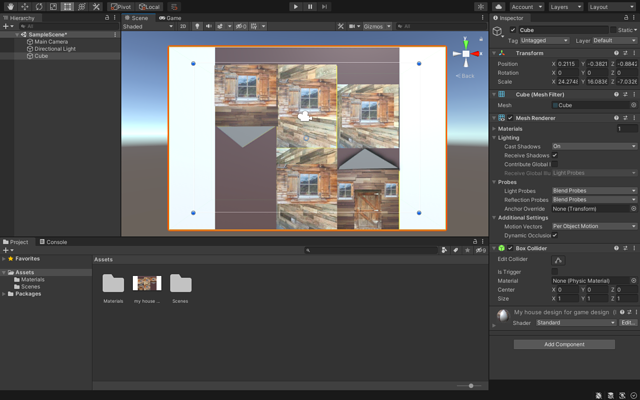Open custom editor tools
640x400 pixels.
click(96, 7)
